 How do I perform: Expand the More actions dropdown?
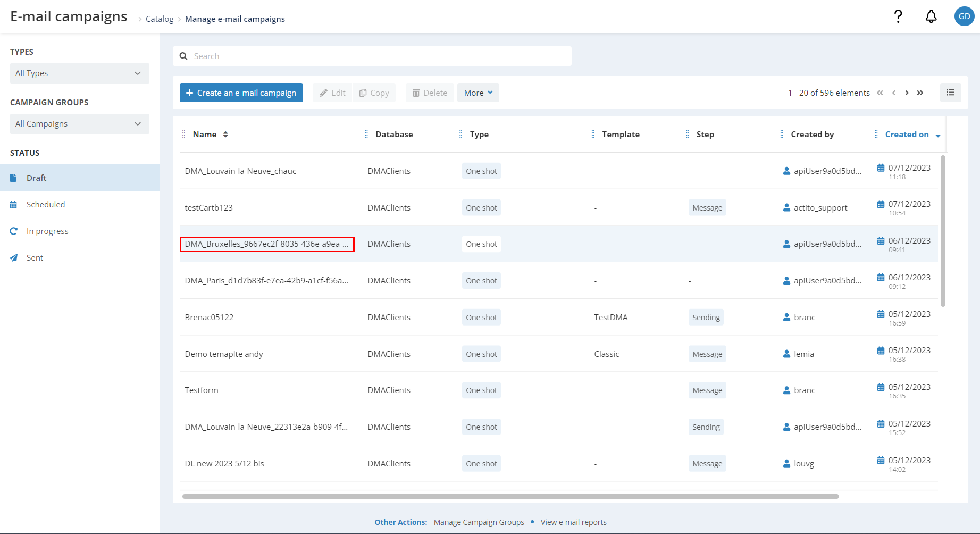[478, 93]
